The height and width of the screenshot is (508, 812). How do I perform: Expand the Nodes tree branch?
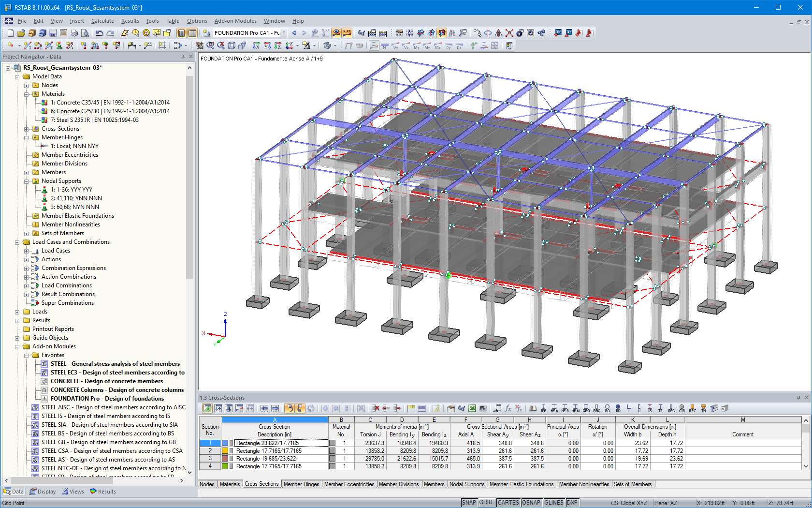[x=27, y=85]
